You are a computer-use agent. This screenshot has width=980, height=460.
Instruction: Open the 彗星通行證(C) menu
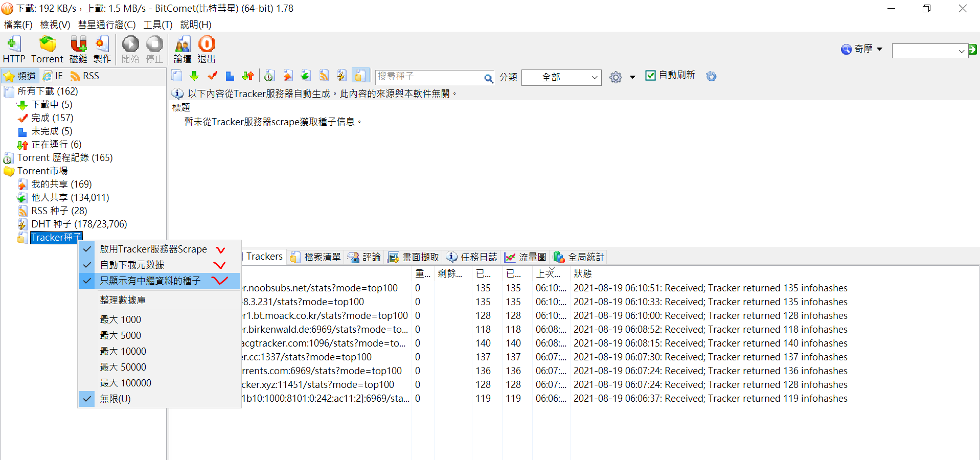click(x=107, y=25)
